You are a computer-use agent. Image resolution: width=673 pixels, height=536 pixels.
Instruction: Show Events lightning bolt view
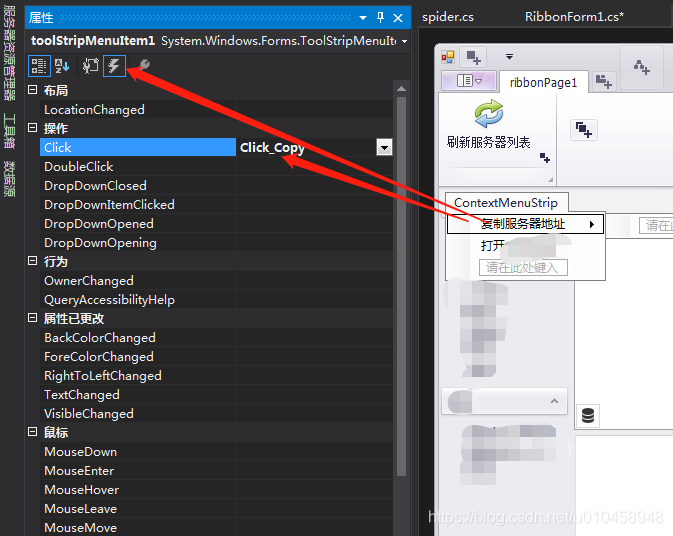click(x=114, y=66)
